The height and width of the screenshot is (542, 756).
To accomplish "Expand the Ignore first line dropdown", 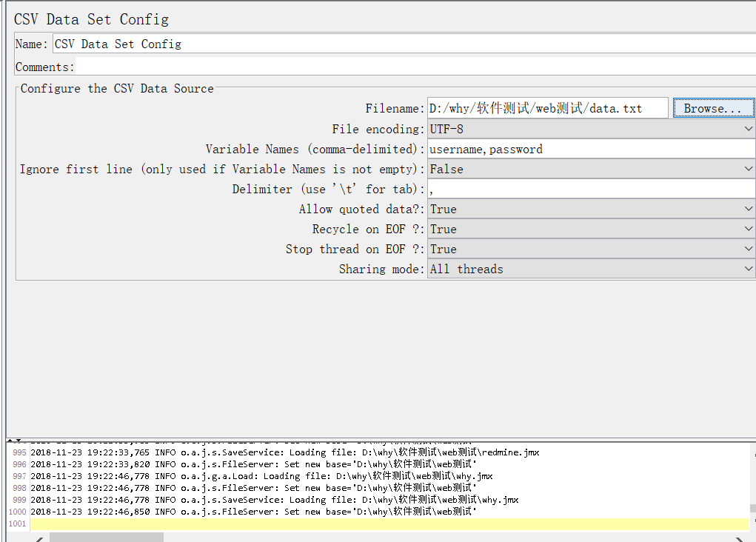I will [591, 169].
